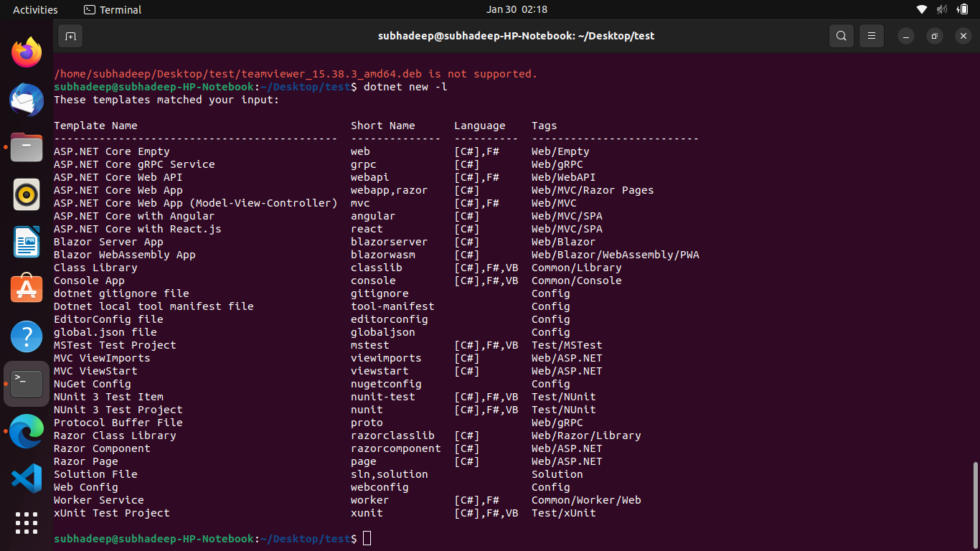The image size is (980, 551).
Task: Close the terminal window
Action: click(x=962, y=36)
